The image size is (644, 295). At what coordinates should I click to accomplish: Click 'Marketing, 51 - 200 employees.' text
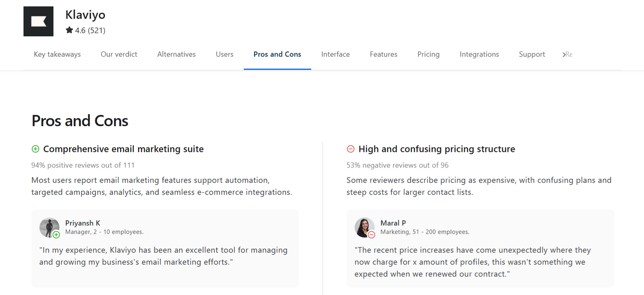tap(425, 232)
